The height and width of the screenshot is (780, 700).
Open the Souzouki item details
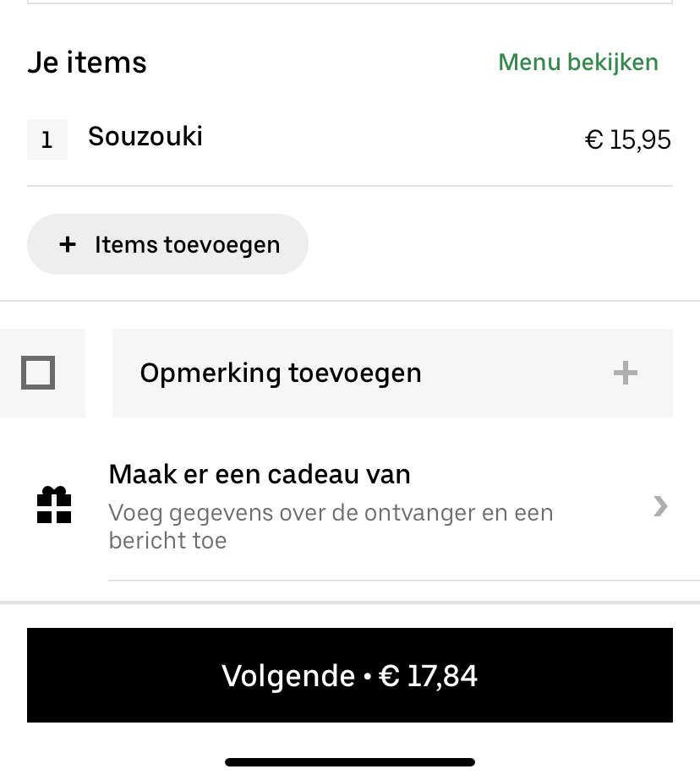[145, 136]
